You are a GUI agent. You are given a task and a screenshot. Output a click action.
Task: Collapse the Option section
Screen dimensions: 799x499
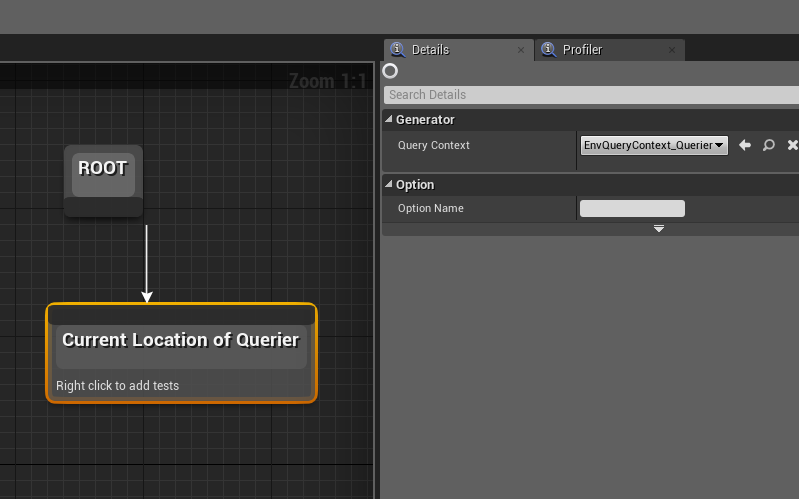(x=389, y=185)
